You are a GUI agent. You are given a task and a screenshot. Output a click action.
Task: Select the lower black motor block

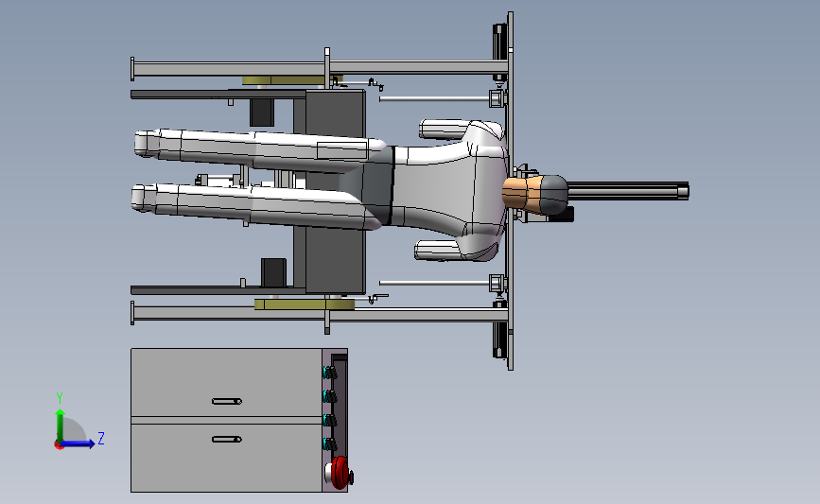(273, 272)
